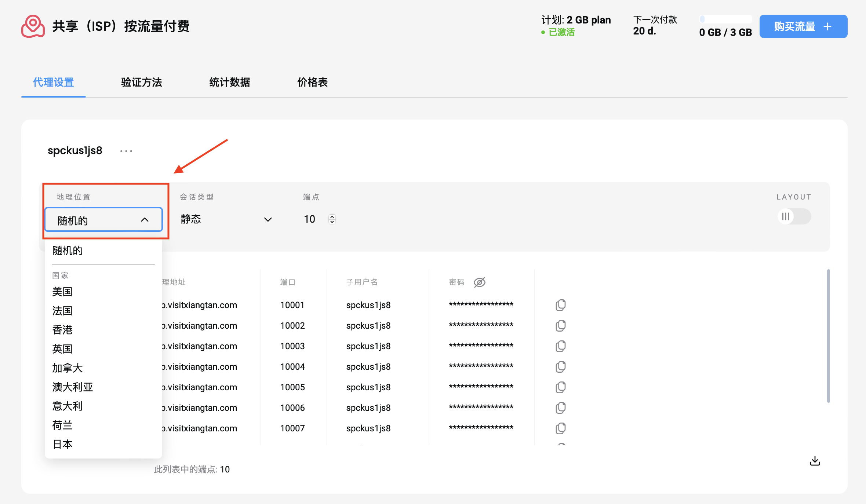The image size is (866, 504).
Task: Click the pink app logo icon
Action: 33,26
